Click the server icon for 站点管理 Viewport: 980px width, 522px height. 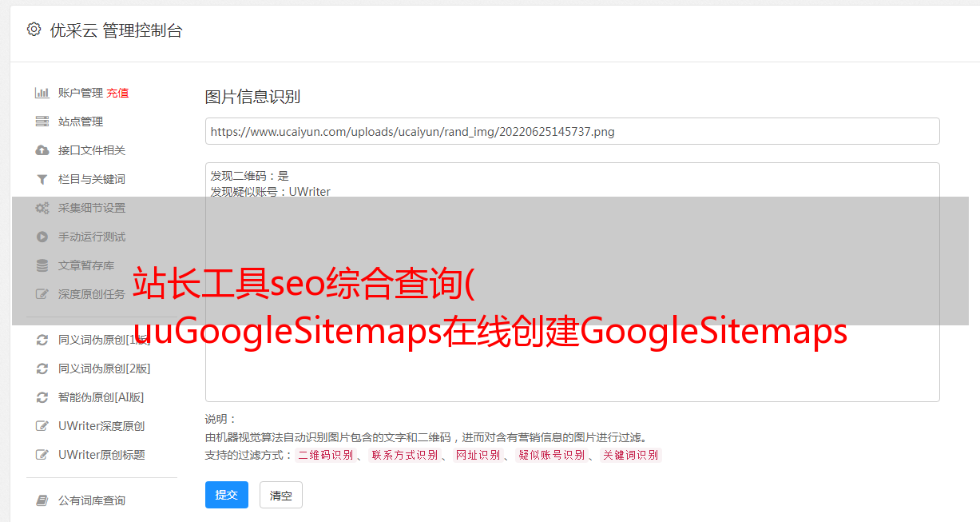tap(42, 122)
